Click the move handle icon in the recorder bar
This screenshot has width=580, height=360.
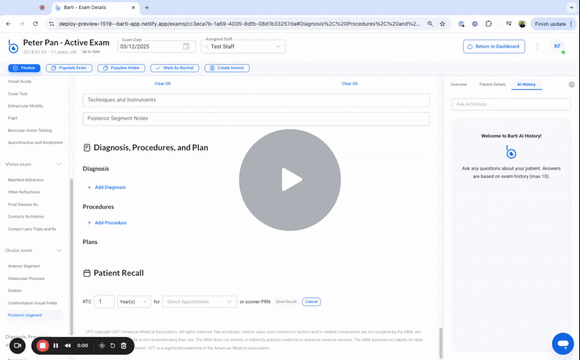click(102, 346)
